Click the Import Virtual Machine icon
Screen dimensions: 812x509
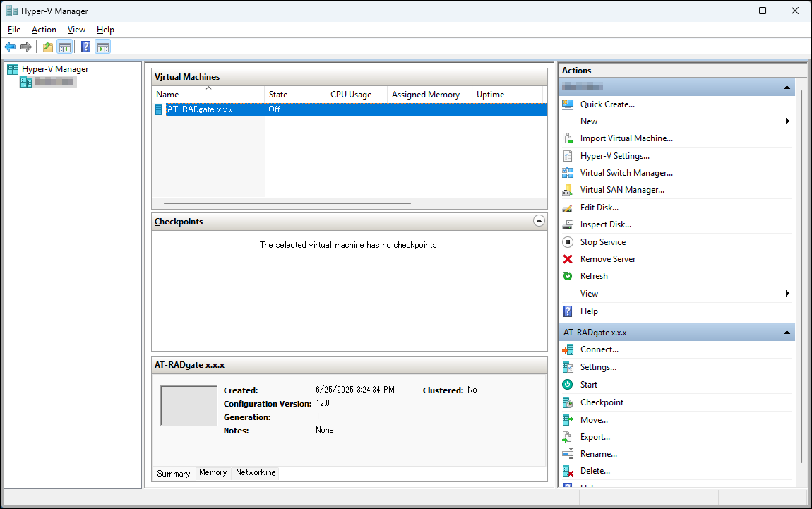[x=568, y=139]
